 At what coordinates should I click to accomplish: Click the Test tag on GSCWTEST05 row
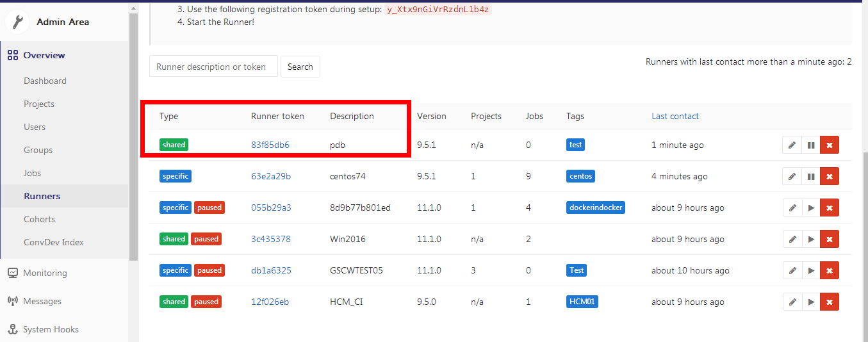(x=577, y=270)
